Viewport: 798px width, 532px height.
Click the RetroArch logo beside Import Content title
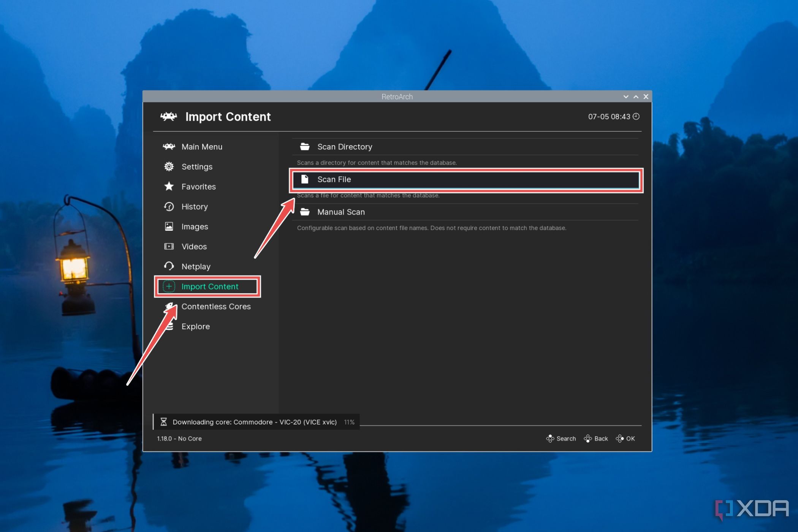pos(168,116)
